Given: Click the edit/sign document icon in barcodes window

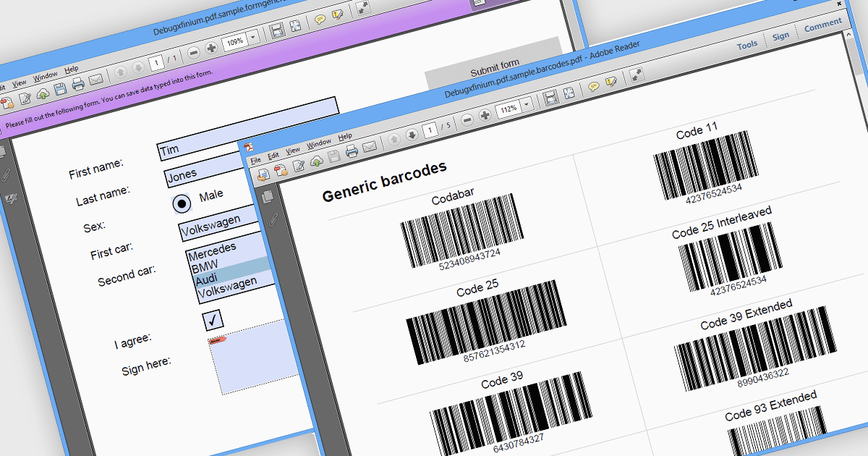Looking at the screenshot, I should click(x=298, y=164).
